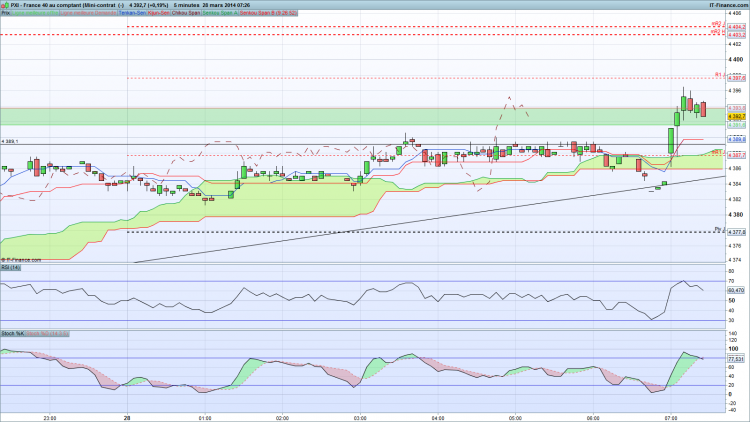Click the RSI current value box 60,470
Screen dimensions: 750x422
pos(736,290)
